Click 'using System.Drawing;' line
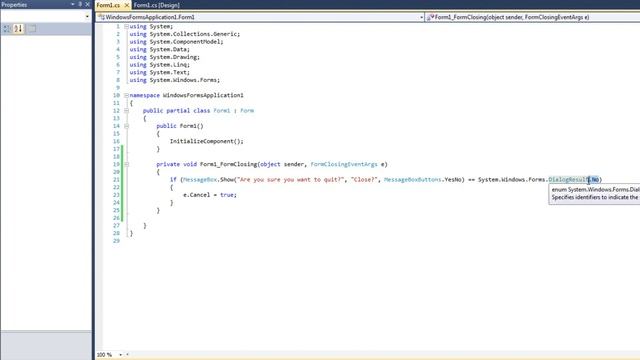Viewport: 640px width, 360px height. [165, 57]
